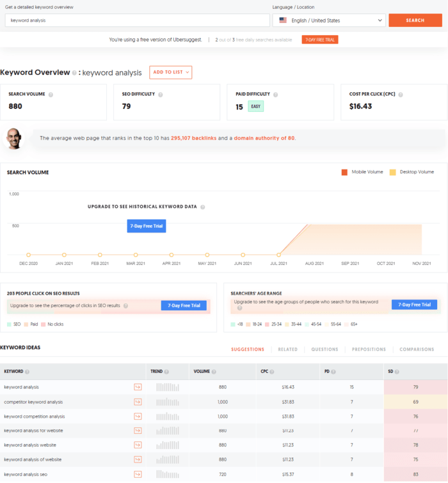Click the US flag icon in location selector
The width and height of the screenshot is (448, 483).
click(x=283, y=20)
